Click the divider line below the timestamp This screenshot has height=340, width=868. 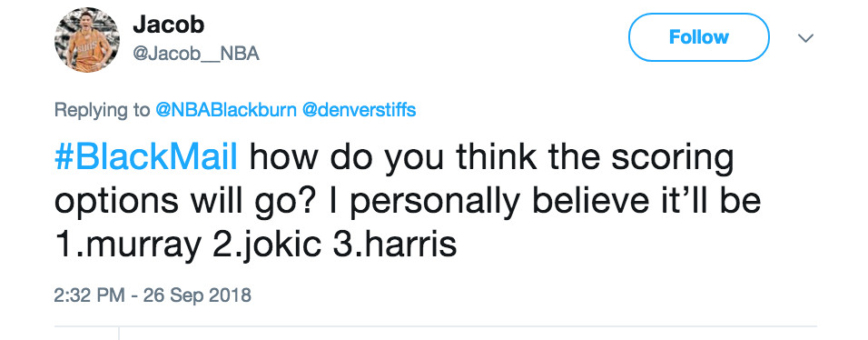coord(435,325)
